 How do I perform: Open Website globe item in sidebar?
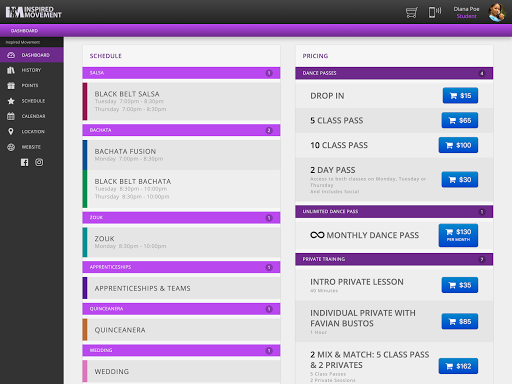(x=32, y=147)
